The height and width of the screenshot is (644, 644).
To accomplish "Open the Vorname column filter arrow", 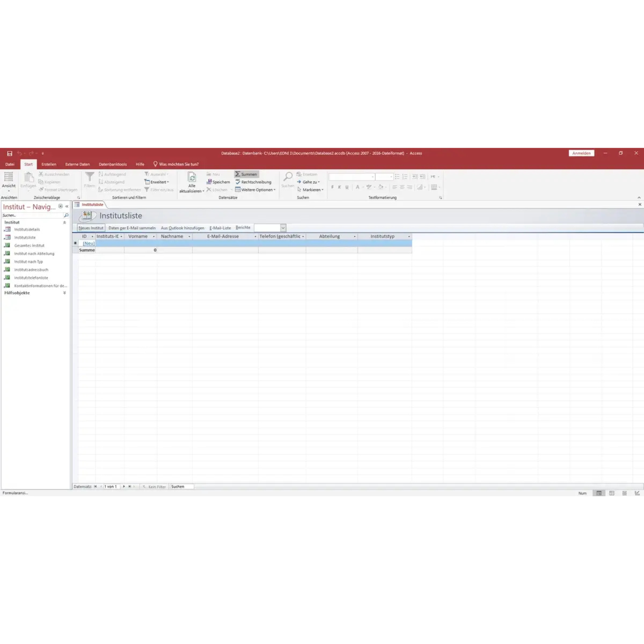I will (154, 236).
